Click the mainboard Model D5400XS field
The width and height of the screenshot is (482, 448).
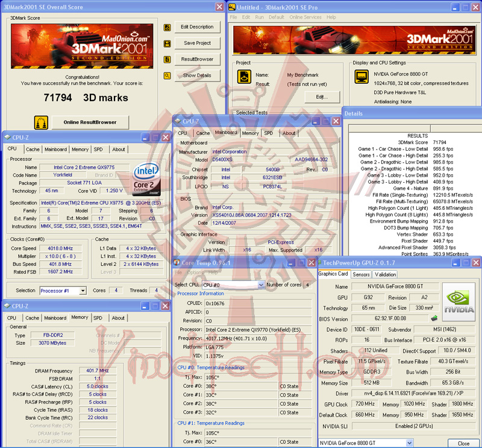pos(249,159)
